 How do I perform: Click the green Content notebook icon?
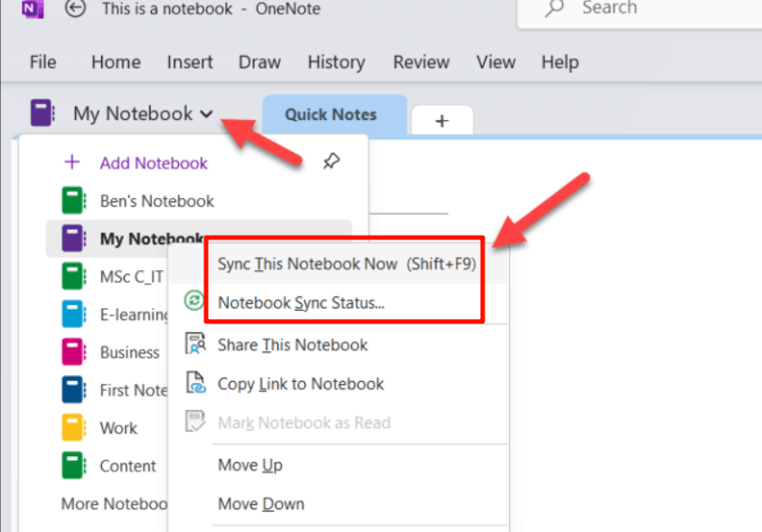tap(74, 465)
